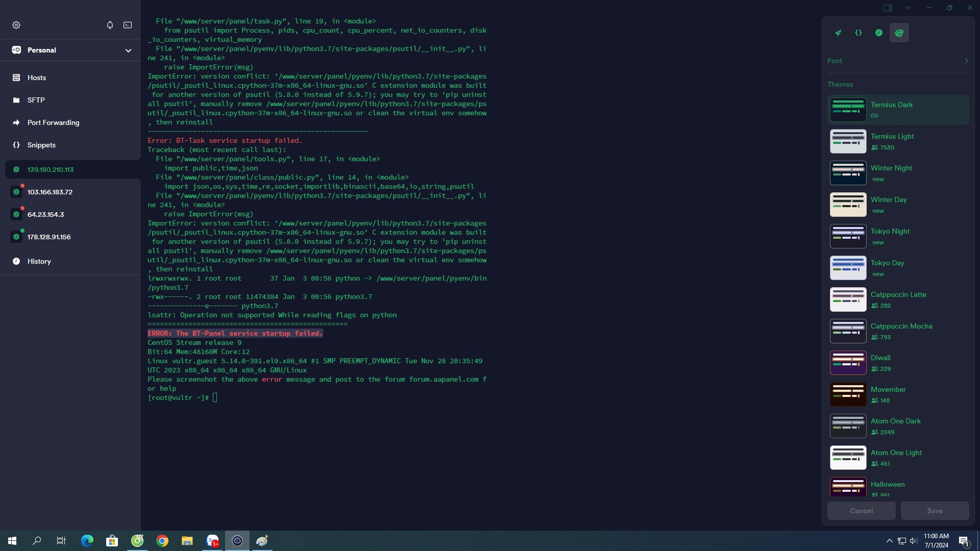Select the Tokyo Night theme swatch
This screenshot has height=551, width=980.
[848, 236]
